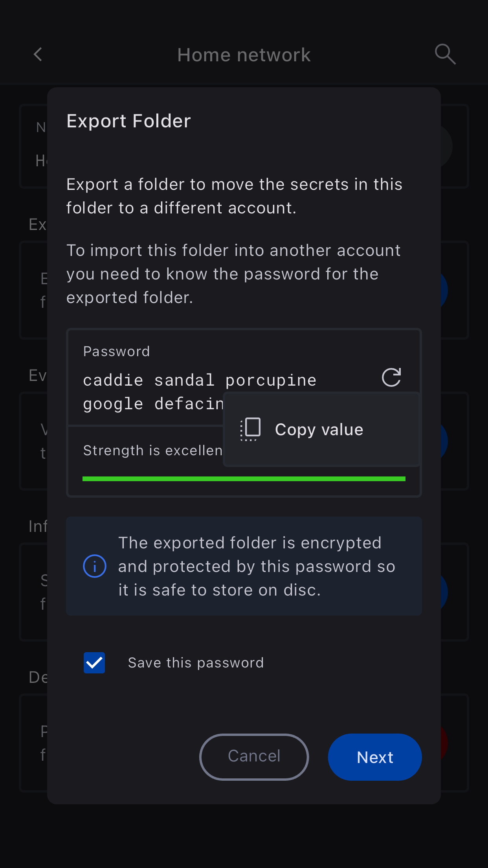Open search with the magnifier icon
488x868 pixels.
coord(445,54)
